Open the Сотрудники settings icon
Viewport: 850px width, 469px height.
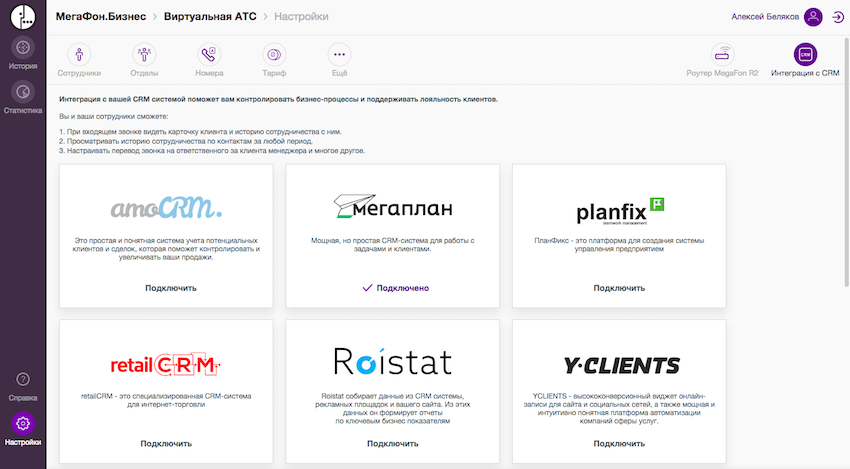79,55
